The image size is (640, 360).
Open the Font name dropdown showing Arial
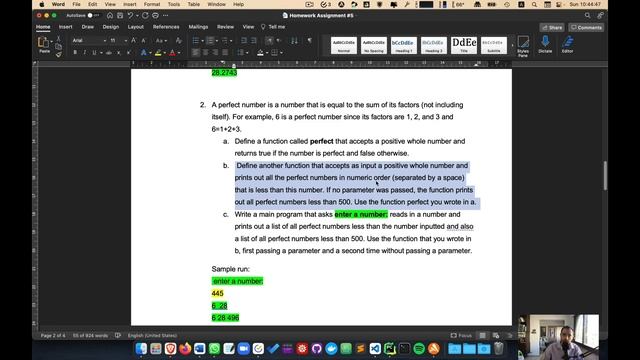(89, 40)
